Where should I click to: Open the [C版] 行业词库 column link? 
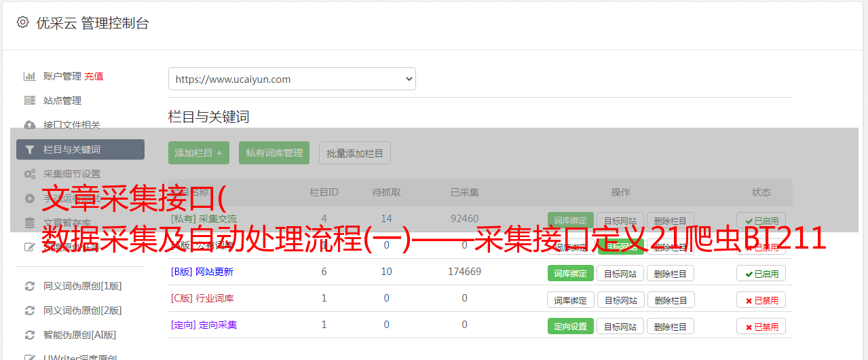pos(202,298)
